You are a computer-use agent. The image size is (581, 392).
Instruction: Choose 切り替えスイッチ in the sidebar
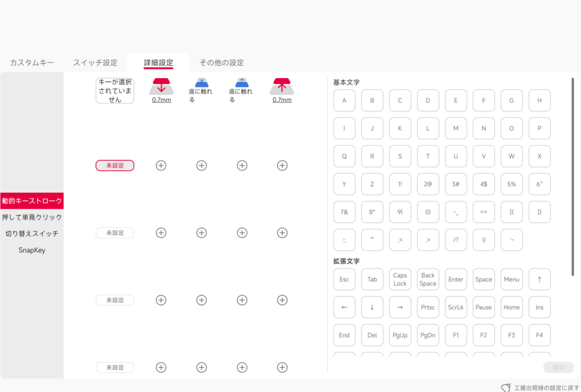(x=32, y=234)
